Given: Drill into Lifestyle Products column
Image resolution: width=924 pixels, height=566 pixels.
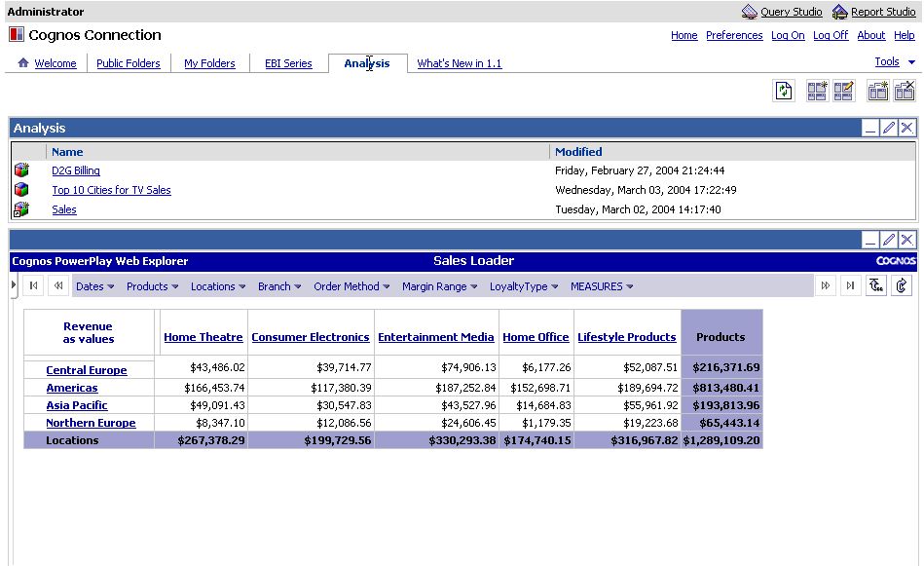Looking at the screenshot, I should [626, 337].
